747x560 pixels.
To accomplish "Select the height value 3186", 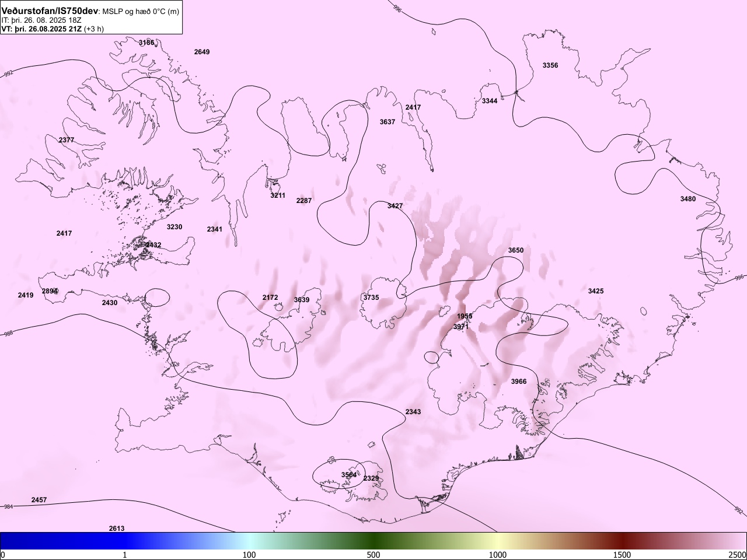I will click(146, 43).
